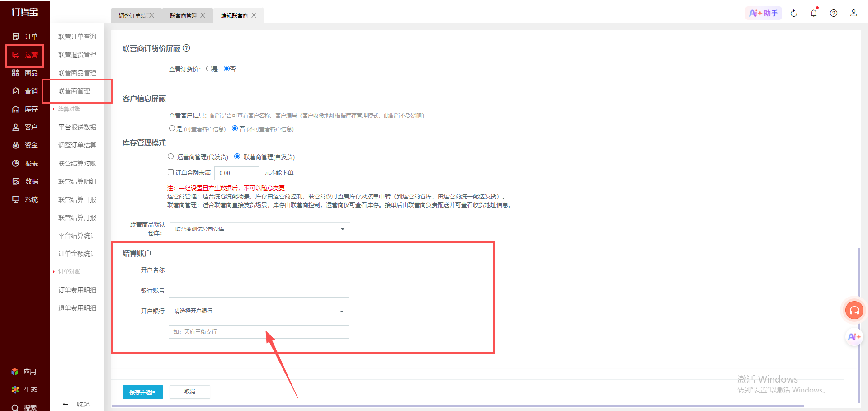Open the 应用 section icon
This screenshot has width=868, height=411.
click(15, 372)
